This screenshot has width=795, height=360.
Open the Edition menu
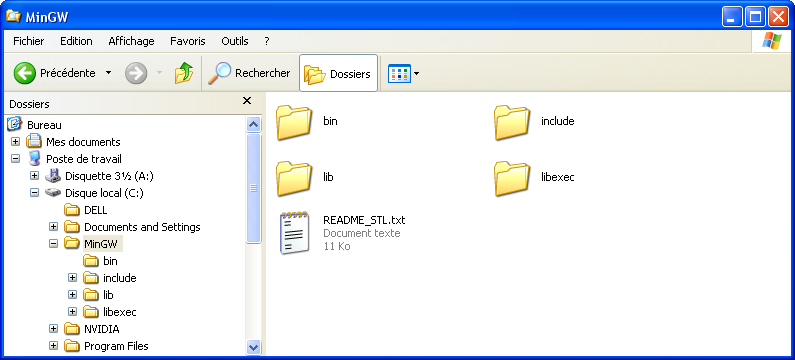(76, 41)
